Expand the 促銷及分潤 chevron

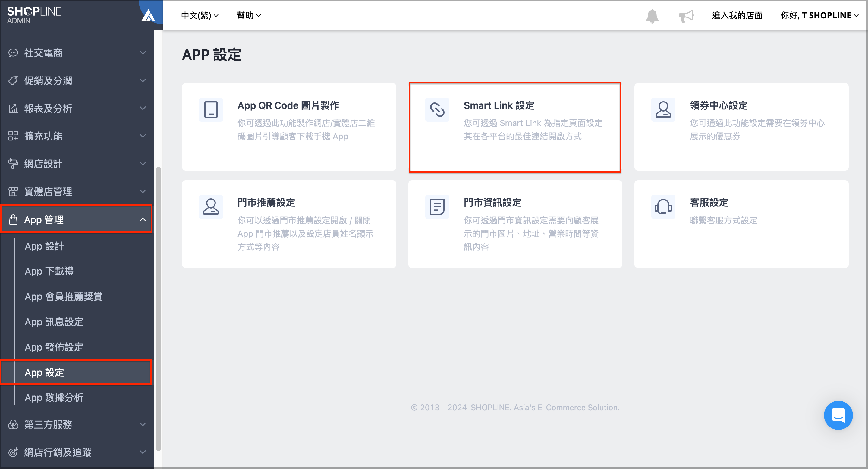[143, 80]
